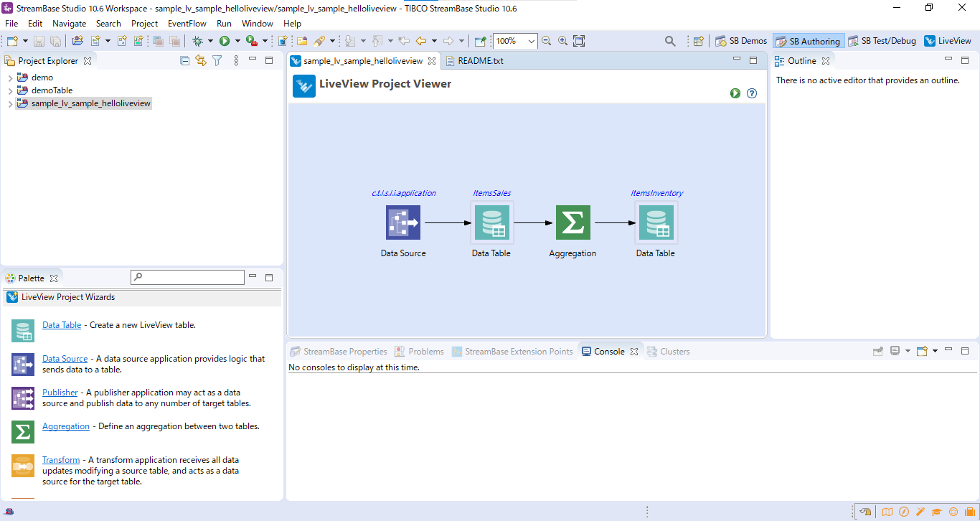
Task: Click the magic wand icon in status bar
Action: tap(920, 512)
